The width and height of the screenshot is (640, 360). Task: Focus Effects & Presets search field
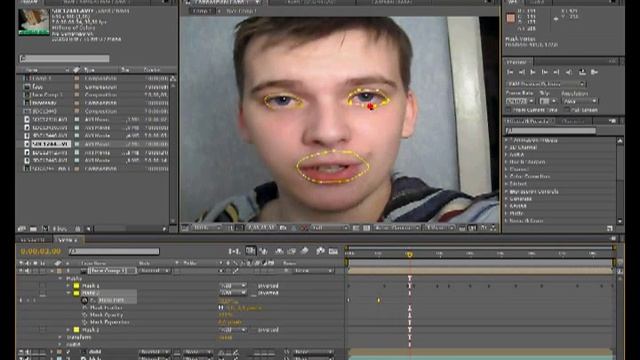coord(551,131)
